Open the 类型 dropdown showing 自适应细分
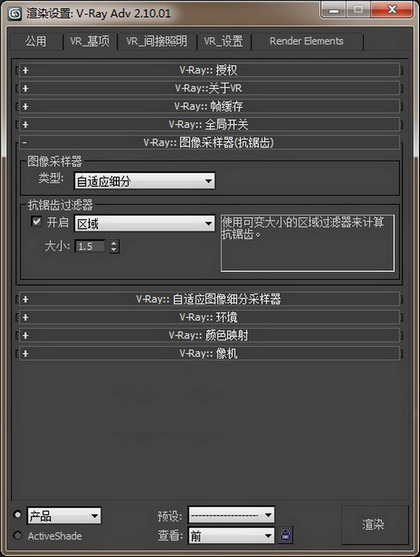Image resolution: width=420 pixels, height=557 pixels. pyautogui.click(x=144, y=181)
